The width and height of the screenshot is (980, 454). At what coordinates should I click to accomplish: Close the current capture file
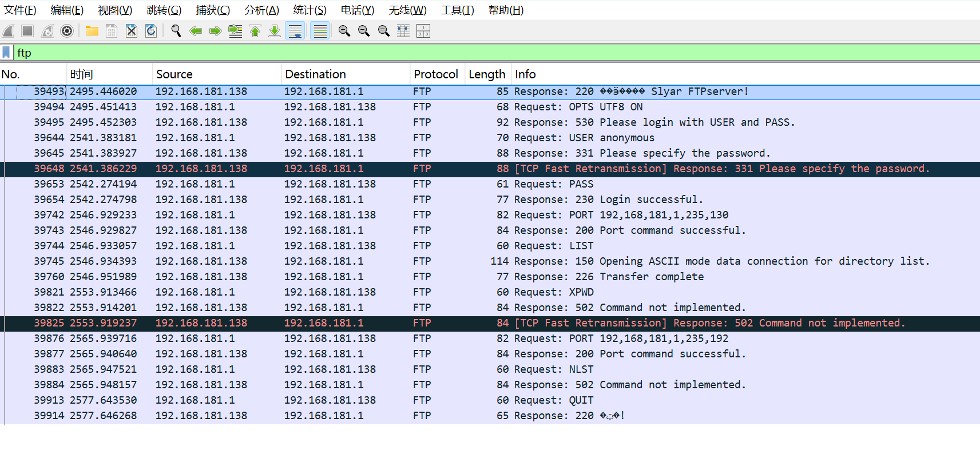pyautogui.click(x=132, y=31)
